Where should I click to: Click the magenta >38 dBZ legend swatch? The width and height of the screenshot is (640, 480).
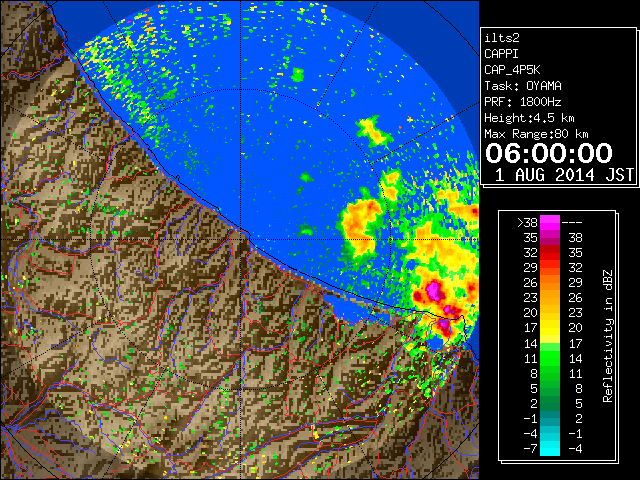pos(550,223)
